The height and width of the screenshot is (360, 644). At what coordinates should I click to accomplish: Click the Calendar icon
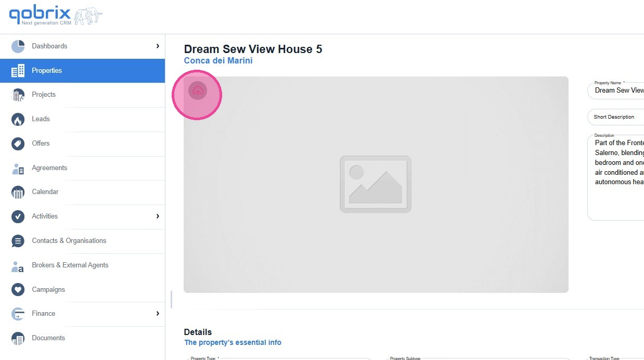click(18, 192)
